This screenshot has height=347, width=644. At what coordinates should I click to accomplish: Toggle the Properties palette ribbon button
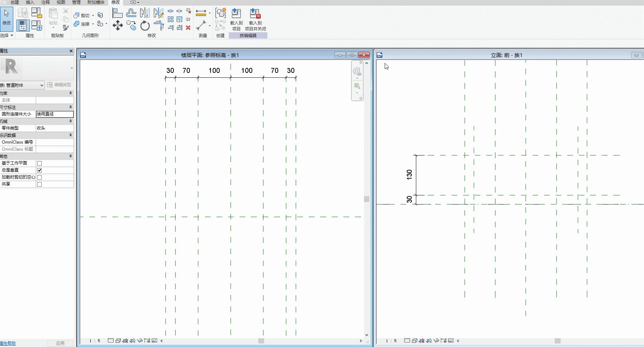[x=23, y=25]
